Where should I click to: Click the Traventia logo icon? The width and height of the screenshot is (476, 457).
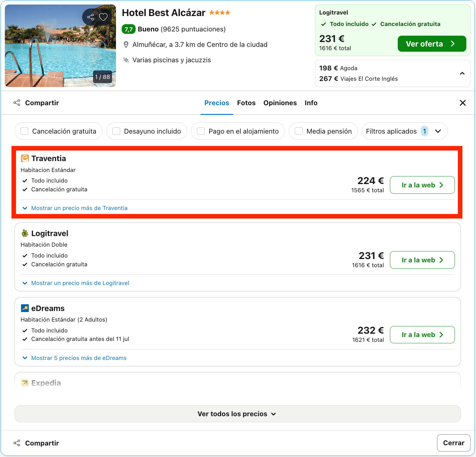(25, 158)
